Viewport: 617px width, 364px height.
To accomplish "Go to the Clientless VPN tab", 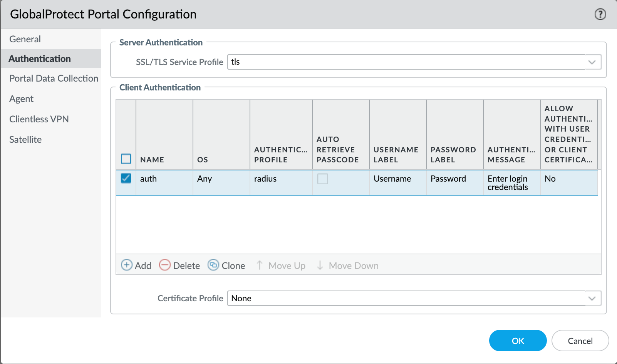I will [x=39, y=119].
